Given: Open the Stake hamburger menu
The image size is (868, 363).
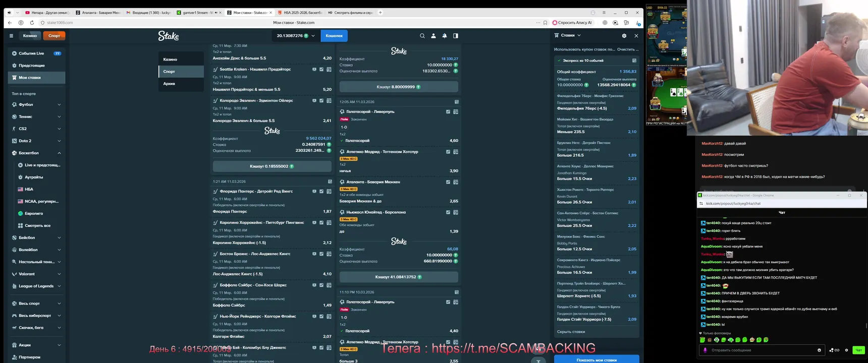Looking at the screenshot, I should pos(11,36).
